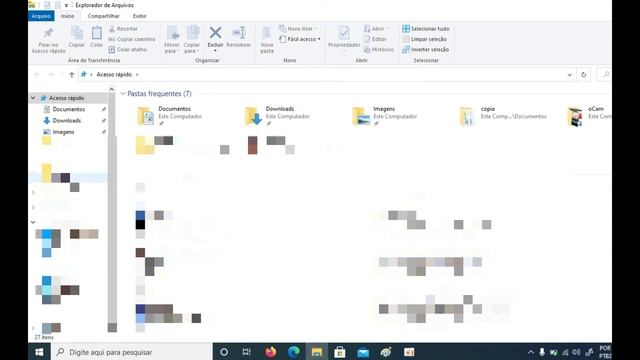Click the Editar ribbon option
640x360 pixels.
point(375,39)
